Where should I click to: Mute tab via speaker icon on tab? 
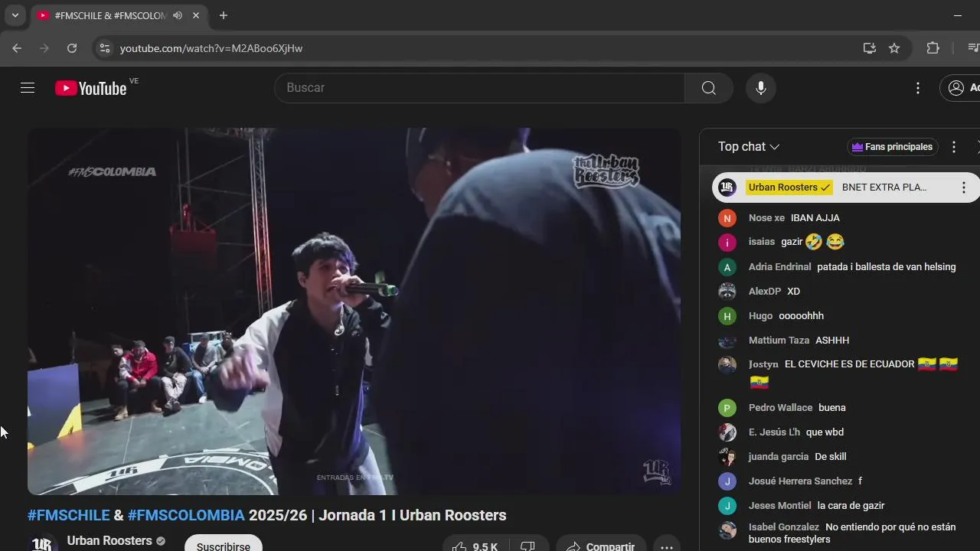(x=178, y=15)
